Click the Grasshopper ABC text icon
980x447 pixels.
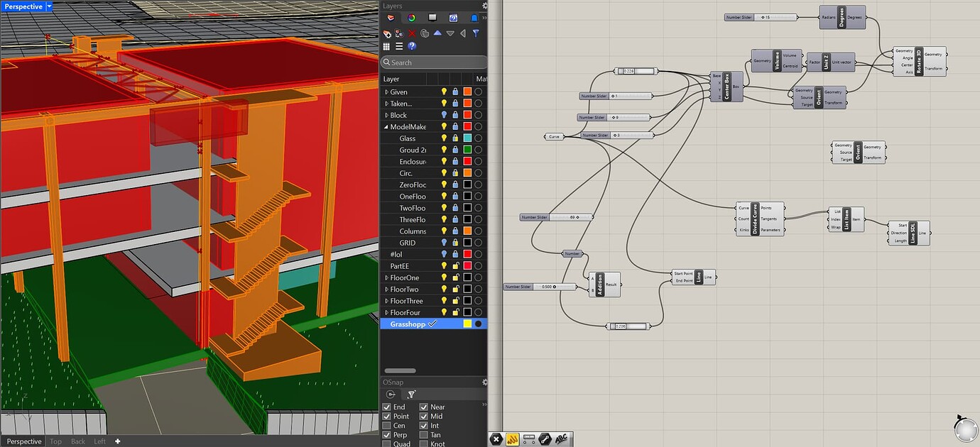[x=562, y=439]
